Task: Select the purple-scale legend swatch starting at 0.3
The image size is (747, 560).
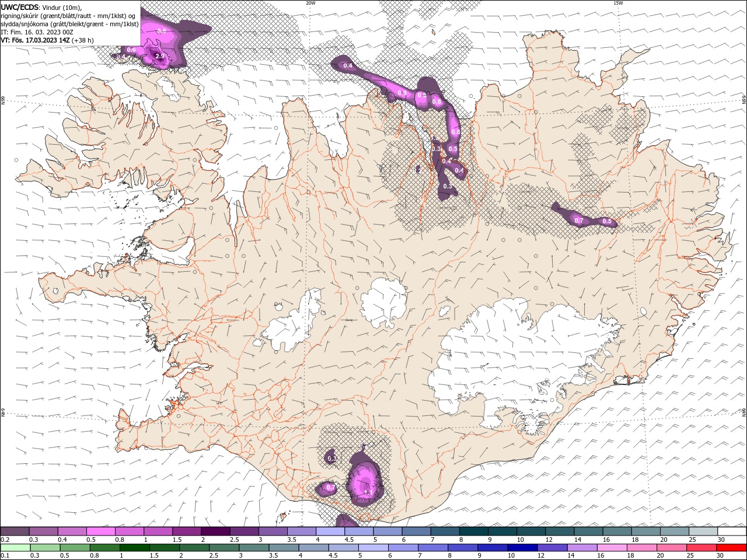Action: (44, 531)
